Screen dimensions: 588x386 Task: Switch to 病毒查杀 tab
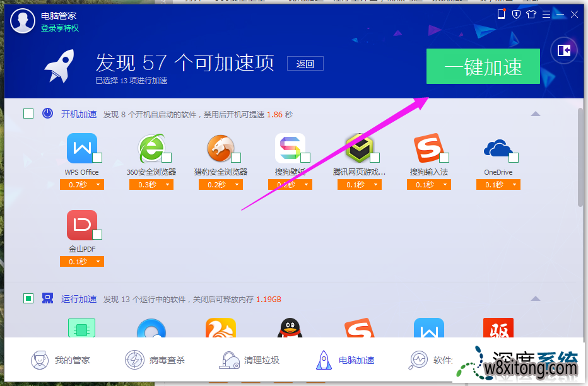pyautogui.click(x=155, y=360)
